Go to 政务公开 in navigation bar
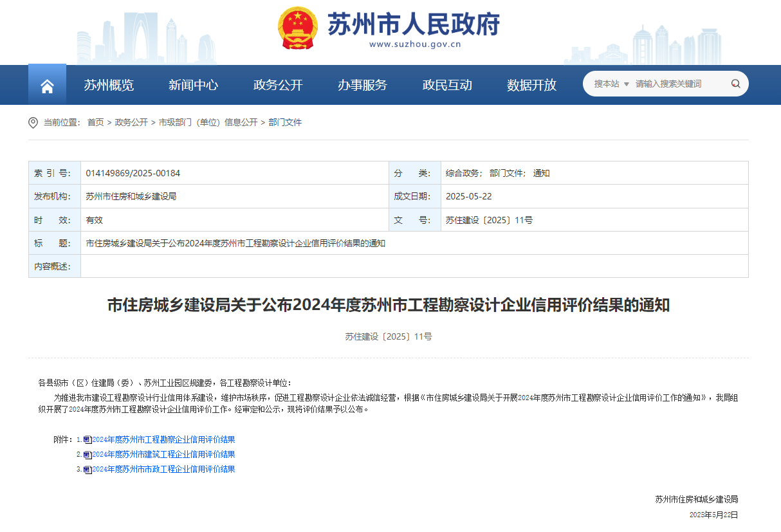The width and height of the screenshot is (781, 532). point(278,85)
